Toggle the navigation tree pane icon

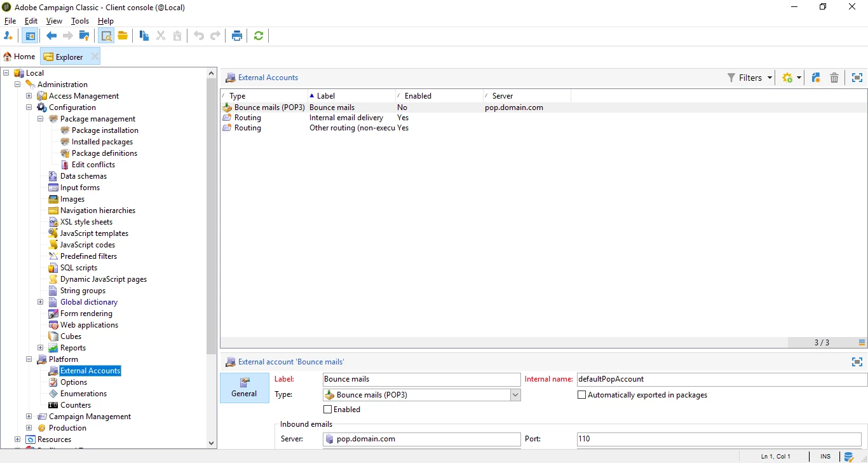click(x=29, y=36)
